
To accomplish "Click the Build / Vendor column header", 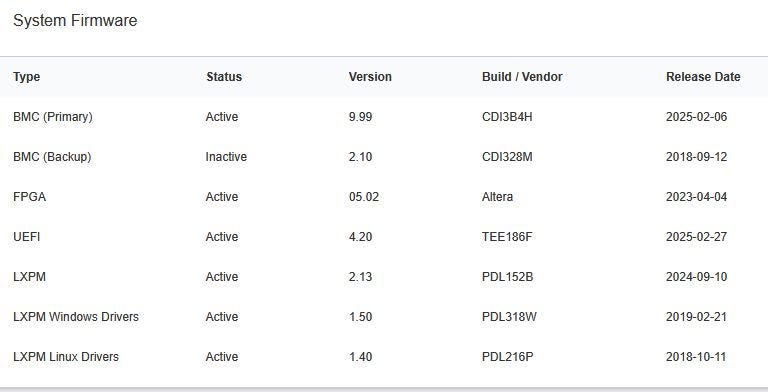I will pos(522,77).
